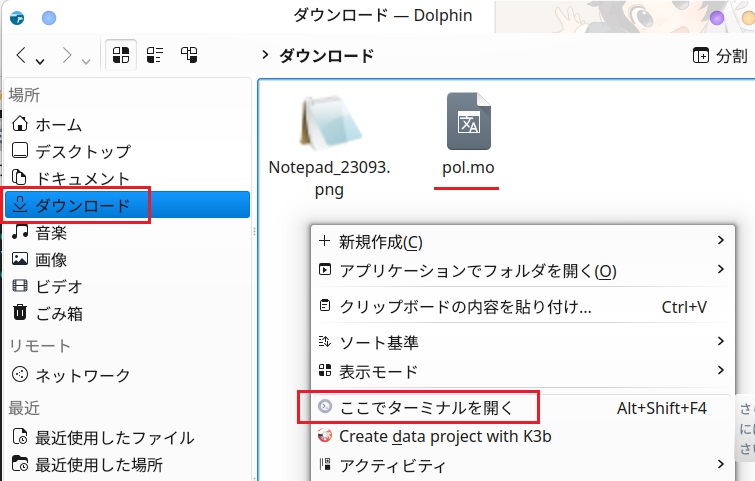The width and height of the screenshot is (755, 481).
Task: Open 最近使用したファイル in the sidebar
Action: point(114,437)
